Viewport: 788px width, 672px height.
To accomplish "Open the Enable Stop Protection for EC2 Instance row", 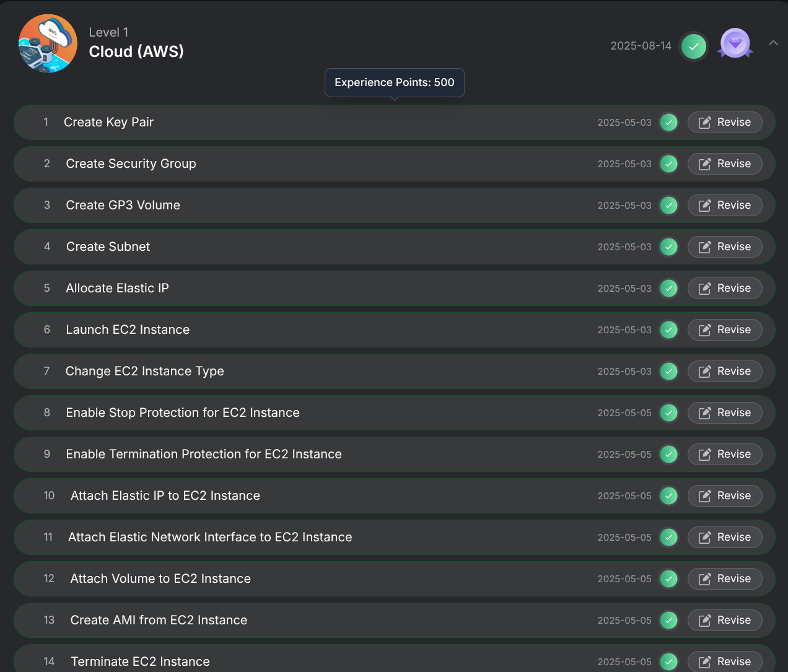I will point(183,413).
